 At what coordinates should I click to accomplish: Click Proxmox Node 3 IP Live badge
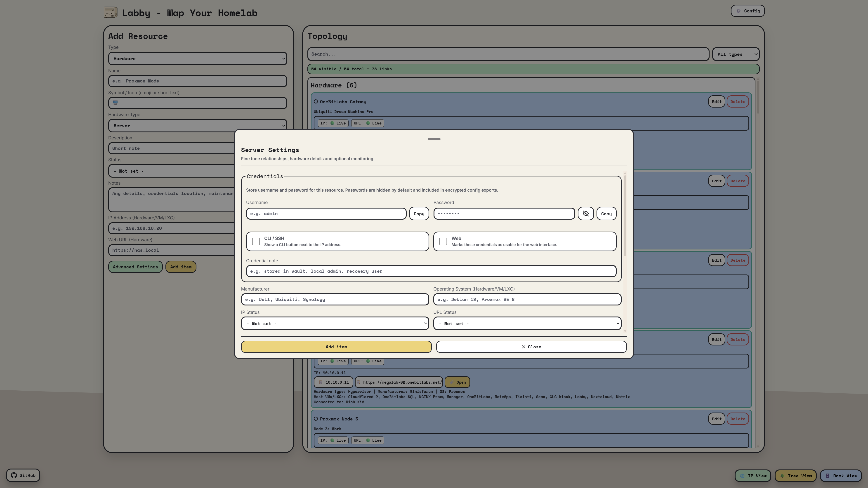coord(333,440)
